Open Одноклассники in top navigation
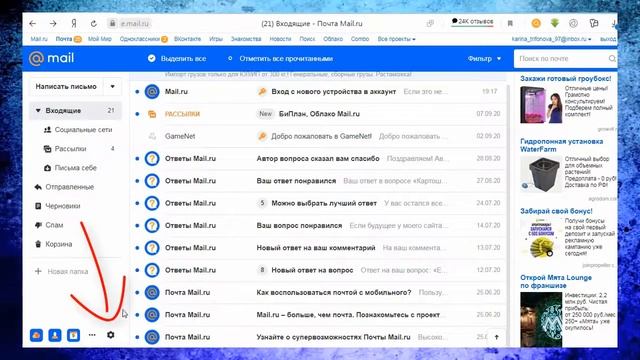Image resolution: width=640 pixels, height=360 pixels. click(x=140, y=39)
